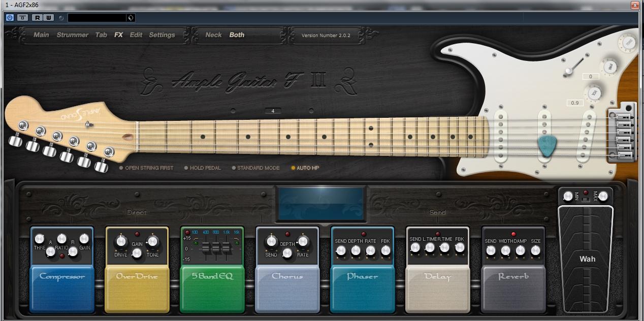The image size is (644, 321).
Task: Click the Compressor THRE knob
Action: tap(39, 239)
